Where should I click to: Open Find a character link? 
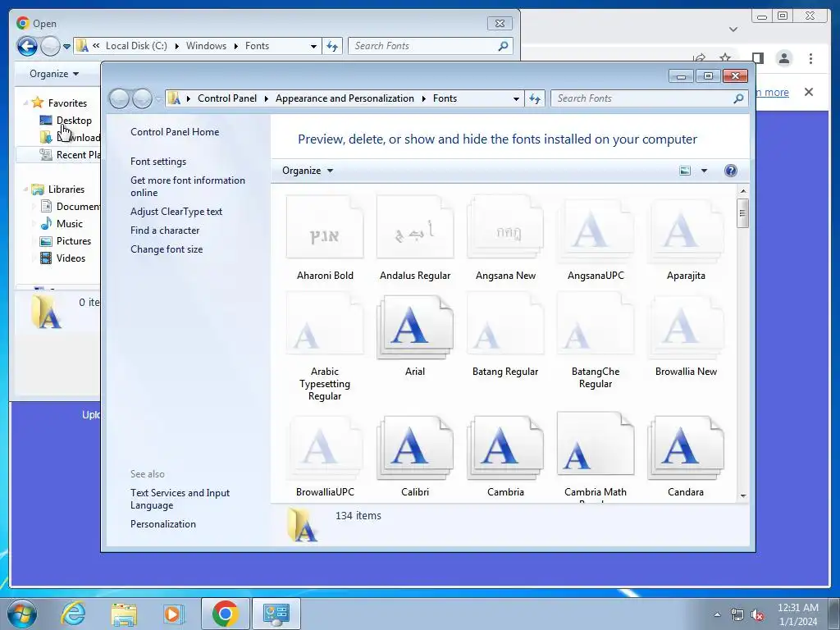click(x=165, y=231)
